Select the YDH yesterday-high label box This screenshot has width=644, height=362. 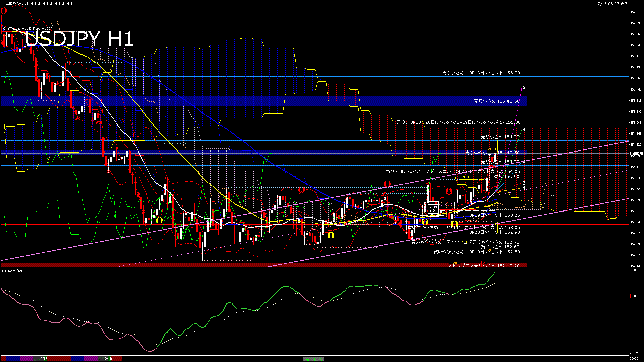pyautogui.click(x=465, y=177)
